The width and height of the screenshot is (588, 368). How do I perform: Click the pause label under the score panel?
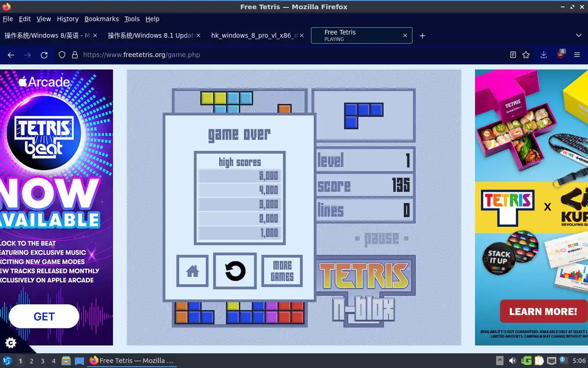tap(382, 239)
